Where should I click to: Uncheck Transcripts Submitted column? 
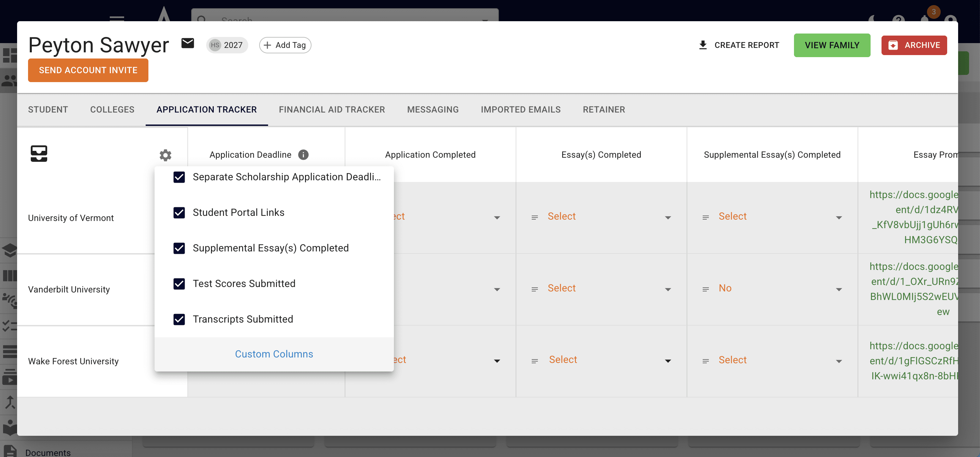click(x=179, y=319)
